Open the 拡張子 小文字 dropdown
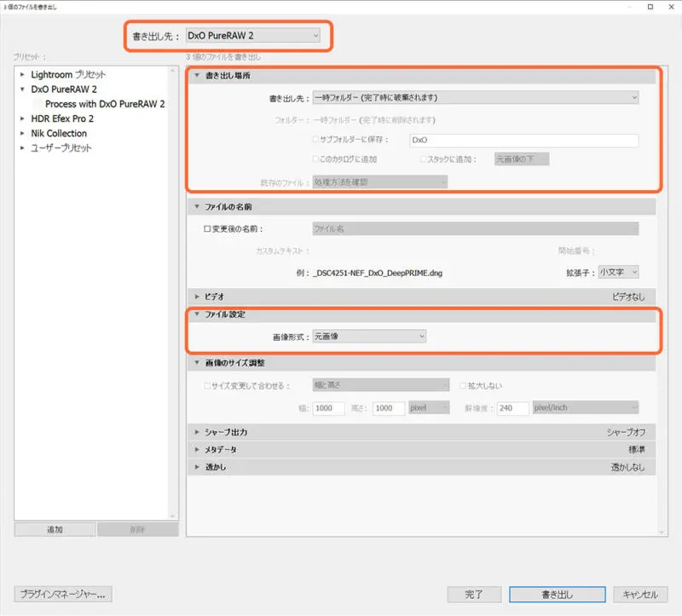The width and height of the screenshot is (682, 616). [x=619, y=272]
